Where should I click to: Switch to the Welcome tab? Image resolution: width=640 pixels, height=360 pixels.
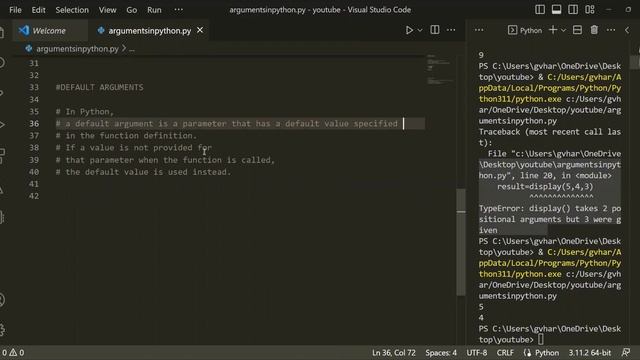tap(49, 31)
